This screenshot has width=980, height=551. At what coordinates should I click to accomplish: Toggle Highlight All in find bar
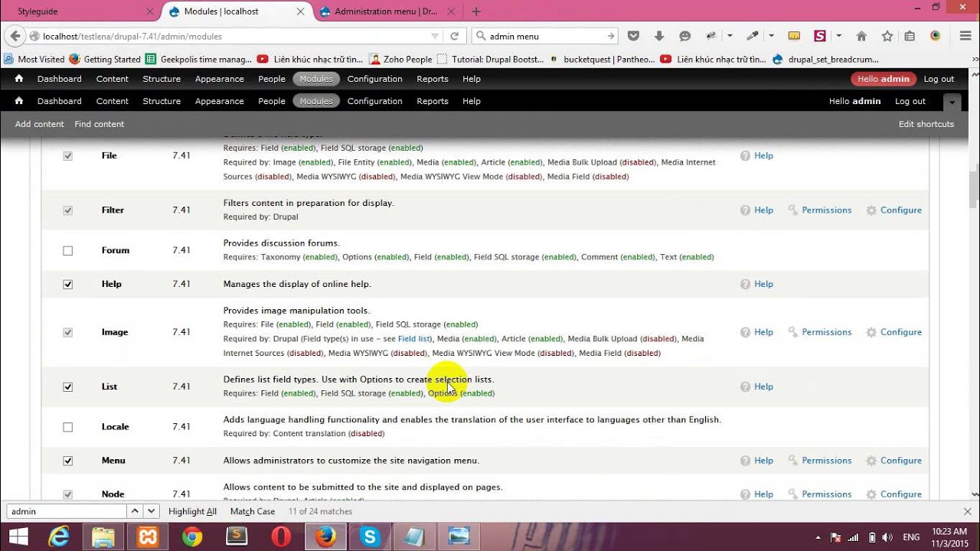(x=192, y=511)
